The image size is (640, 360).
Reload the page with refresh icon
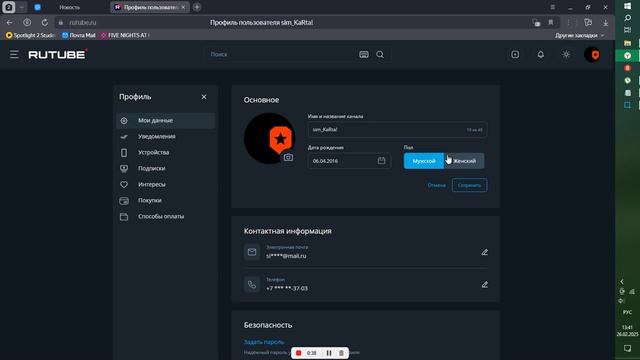click(x=44, y=22)
